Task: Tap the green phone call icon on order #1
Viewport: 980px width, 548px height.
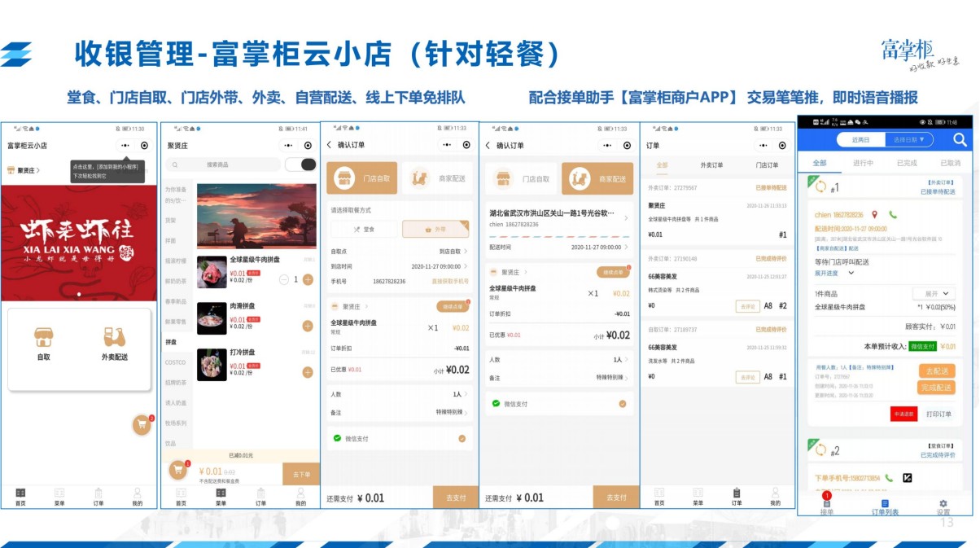Action: 893,215
